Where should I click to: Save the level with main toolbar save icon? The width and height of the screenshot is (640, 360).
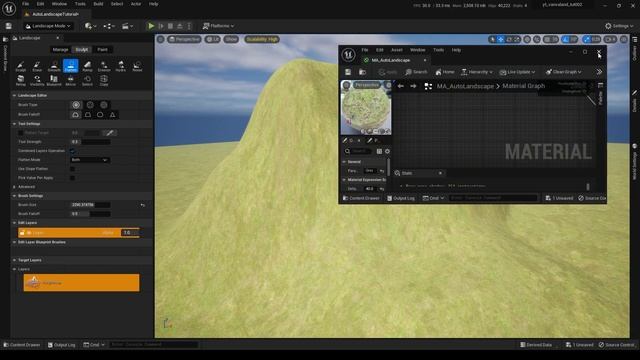pos(9,26)
